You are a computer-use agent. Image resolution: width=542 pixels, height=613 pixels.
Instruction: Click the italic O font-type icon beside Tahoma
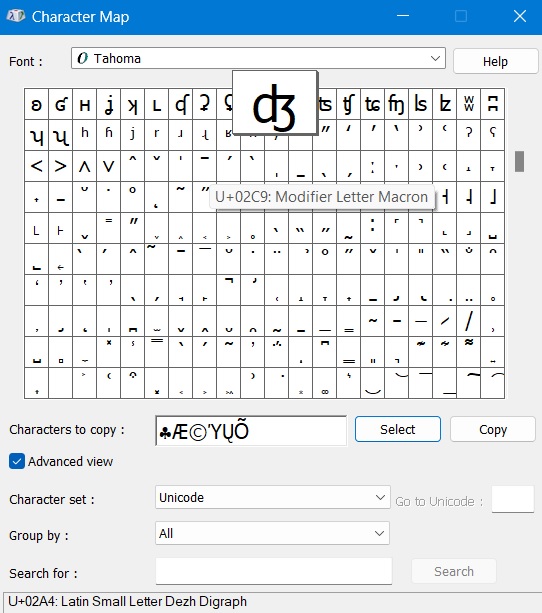[x=83, y=58]
